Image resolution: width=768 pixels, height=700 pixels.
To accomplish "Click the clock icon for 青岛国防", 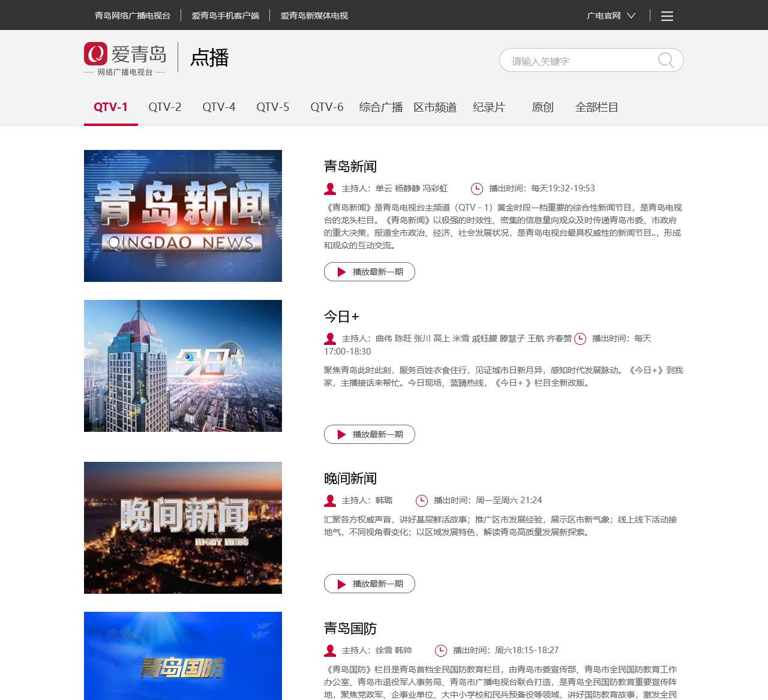I will tap(441, 651).
